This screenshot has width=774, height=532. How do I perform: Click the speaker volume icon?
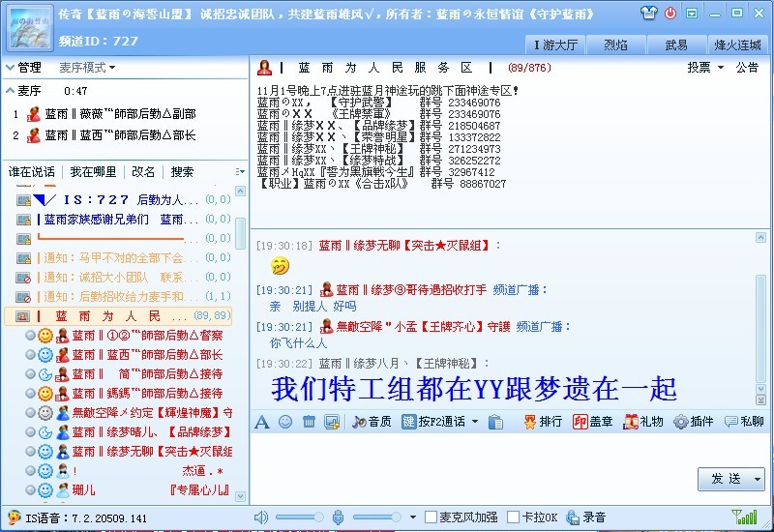pos(261,517)
